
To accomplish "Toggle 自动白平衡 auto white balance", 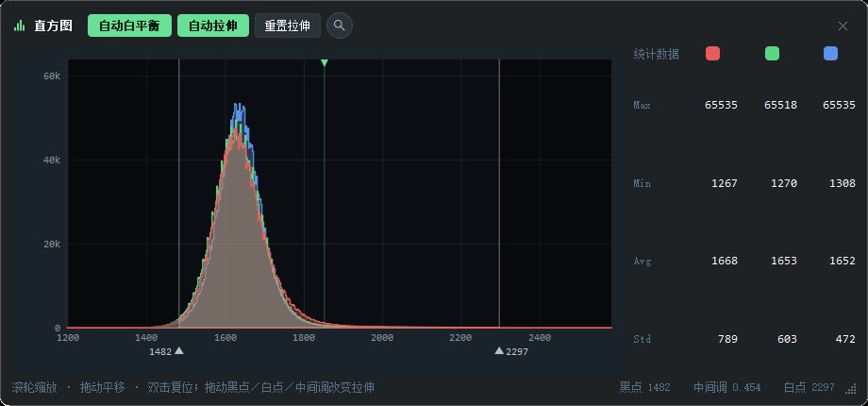I will click(129, 25).
